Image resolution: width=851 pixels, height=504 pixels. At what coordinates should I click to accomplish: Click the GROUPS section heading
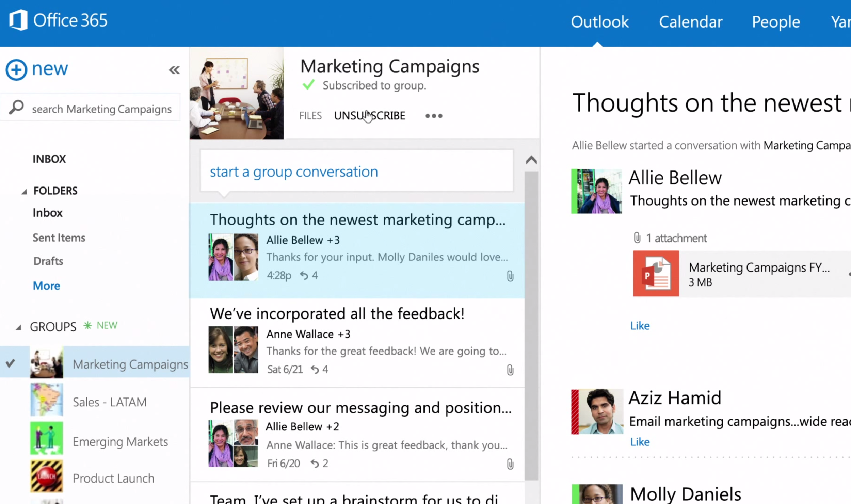(x=53, y=327)
